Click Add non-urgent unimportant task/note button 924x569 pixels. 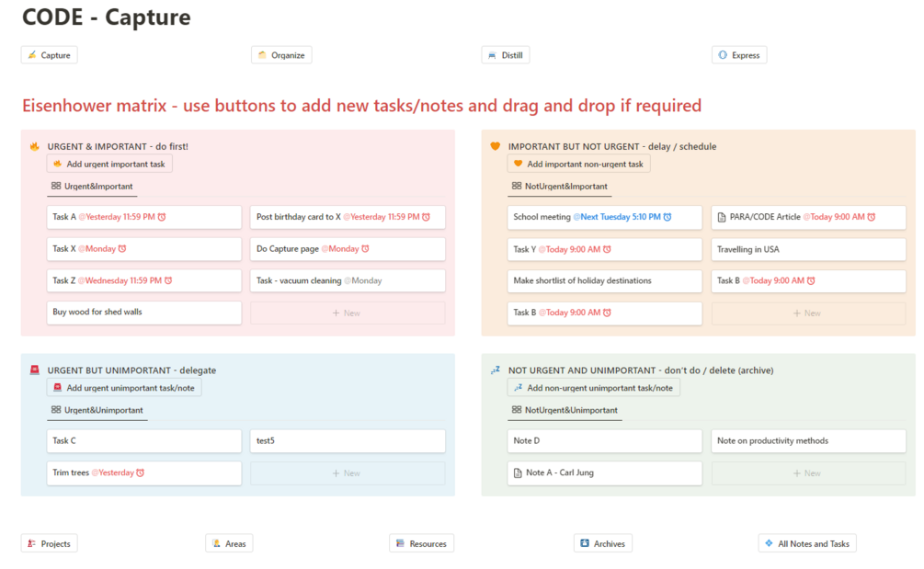click(593, 388)
